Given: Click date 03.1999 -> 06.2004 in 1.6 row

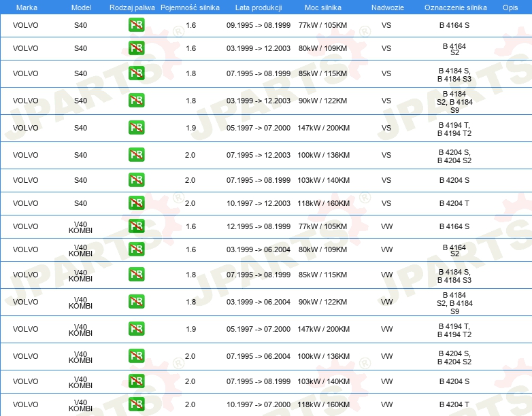Looking at the screenshot, I should click(x=259, y=249).
